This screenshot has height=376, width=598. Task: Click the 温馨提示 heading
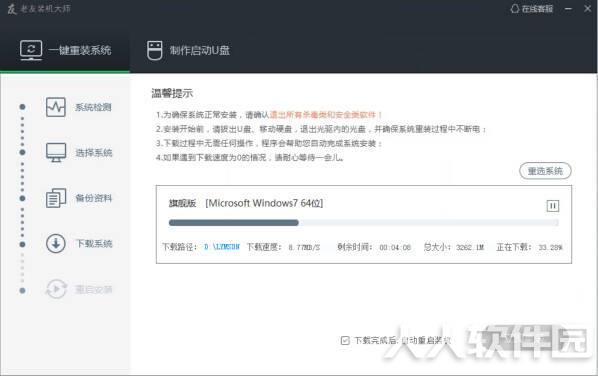click(x=172, y=93)
